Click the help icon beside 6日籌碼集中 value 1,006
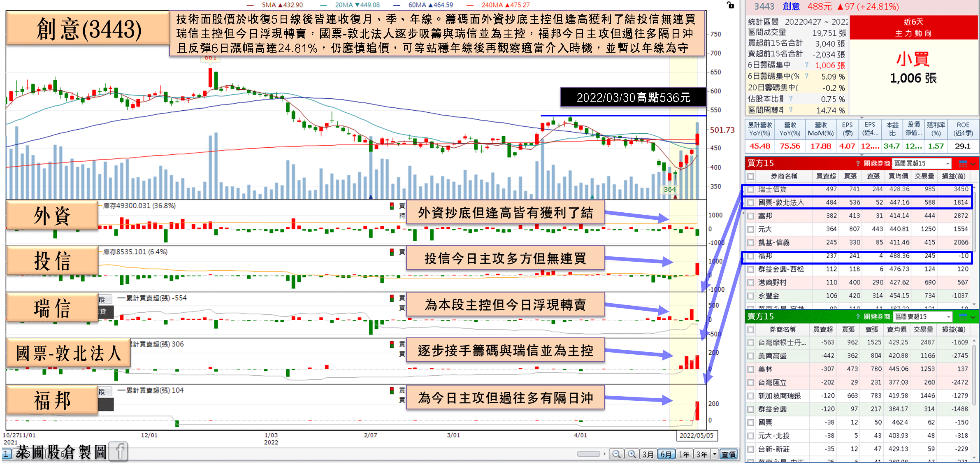The image size is (980, 474). (x=806, y=65)
